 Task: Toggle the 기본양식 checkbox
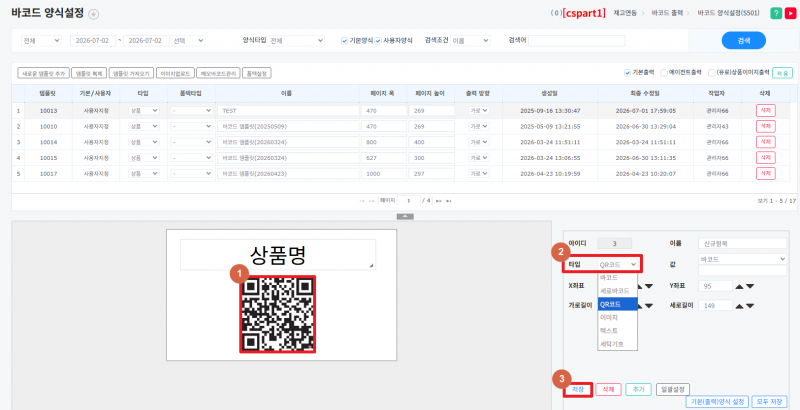344,41
